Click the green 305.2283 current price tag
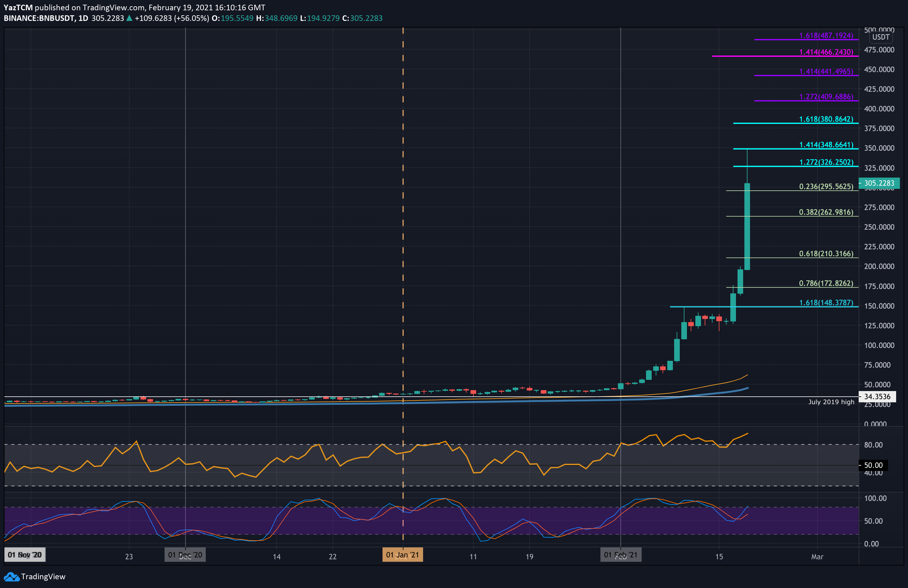Screen dimensions: 908x588 (879, 183)
